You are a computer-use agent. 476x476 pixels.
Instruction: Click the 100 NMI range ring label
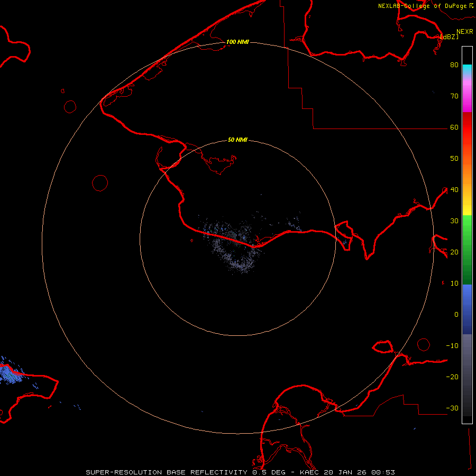pyautogui.click(x=237, y=42)
